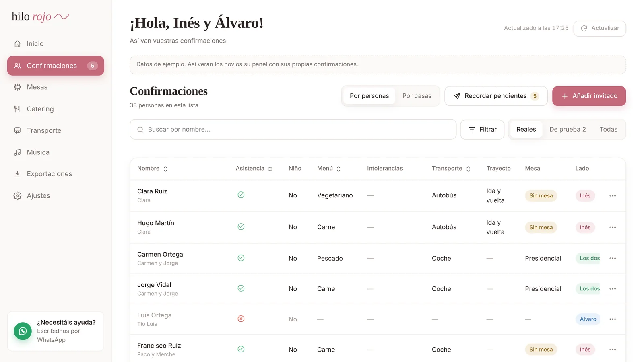Select the Reales tab
The image size is (644, 362).
point(526,130)
